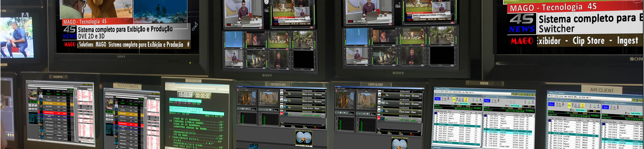This screenshot has height=149, width=644.
Task: Select the animated girl tile on the left multiviewer
Action: (x=257, y=39)
